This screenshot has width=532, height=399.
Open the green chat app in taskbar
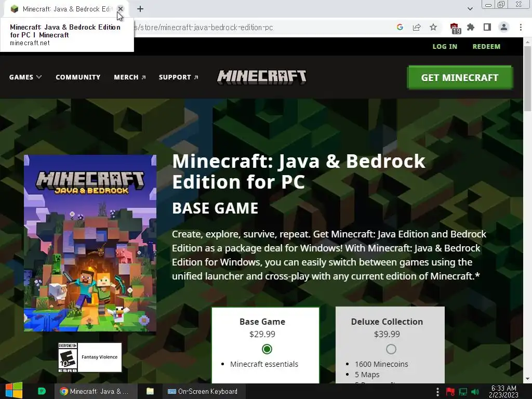(42, 391)
